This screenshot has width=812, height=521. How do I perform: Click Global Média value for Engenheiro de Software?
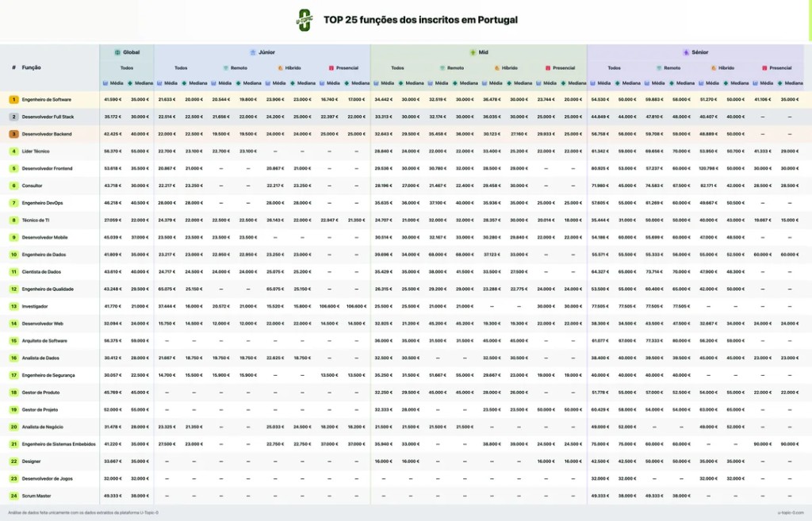(113, 99)
